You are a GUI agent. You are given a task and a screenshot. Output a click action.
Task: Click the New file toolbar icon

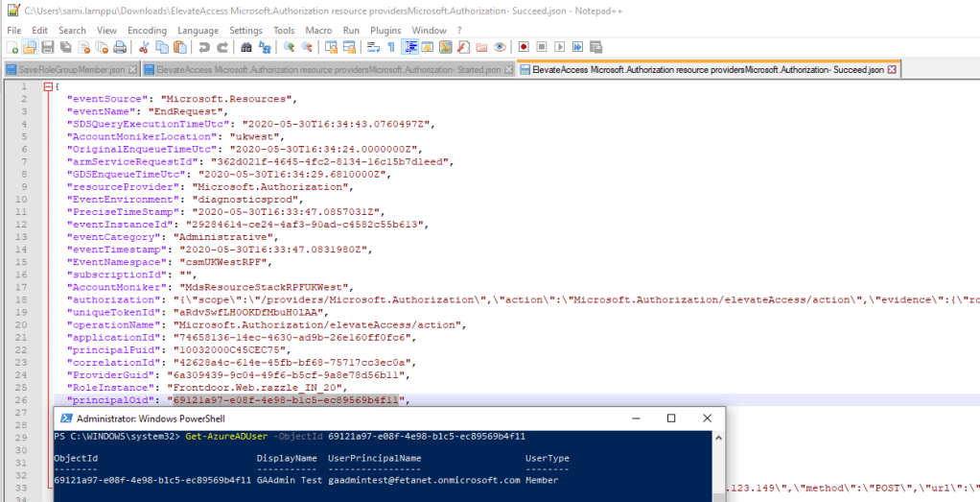[12, 47]
